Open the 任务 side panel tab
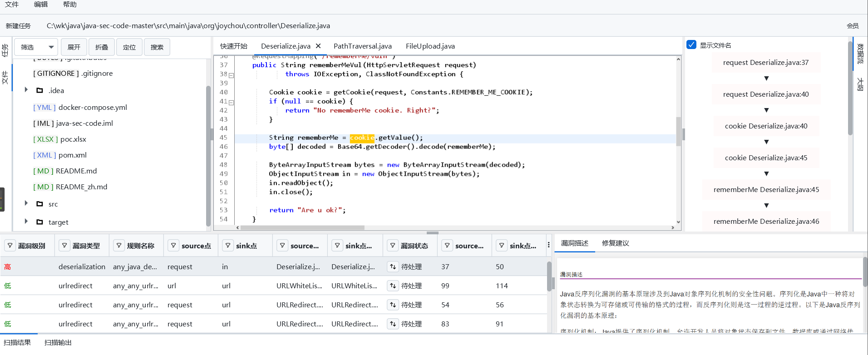This screenshot has height=355, width=868. click(x=5, y=50)
